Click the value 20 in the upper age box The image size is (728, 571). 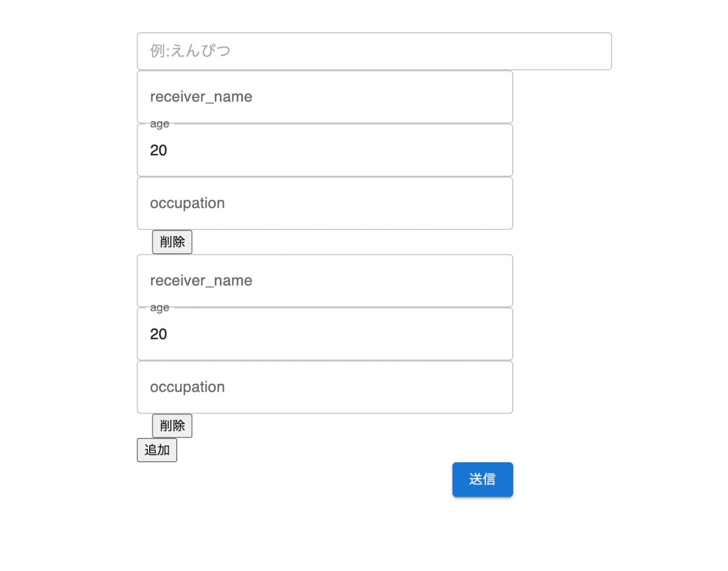[159, 150]
